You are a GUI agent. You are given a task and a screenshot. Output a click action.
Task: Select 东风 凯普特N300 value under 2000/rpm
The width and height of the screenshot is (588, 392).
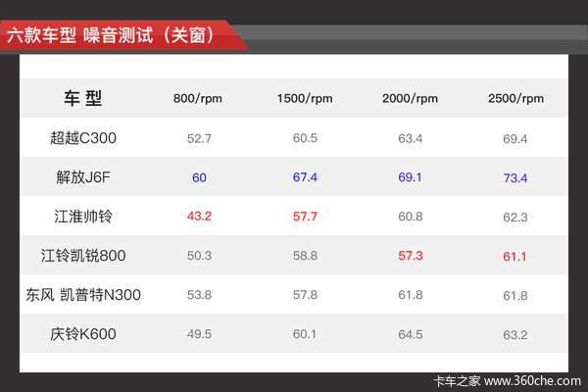[x=411, y=295]
